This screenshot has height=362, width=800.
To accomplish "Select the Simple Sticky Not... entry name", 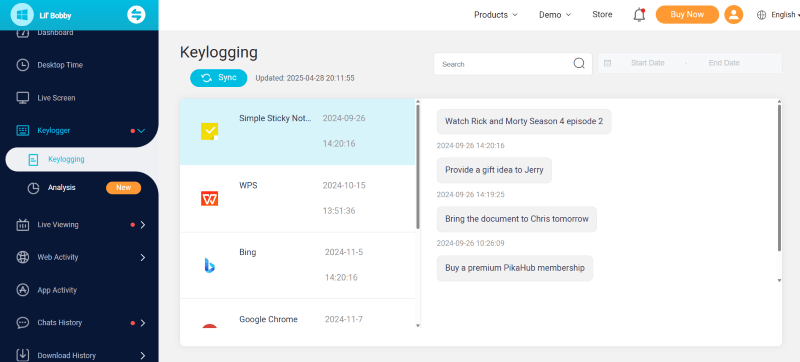I will click(275, 118).
